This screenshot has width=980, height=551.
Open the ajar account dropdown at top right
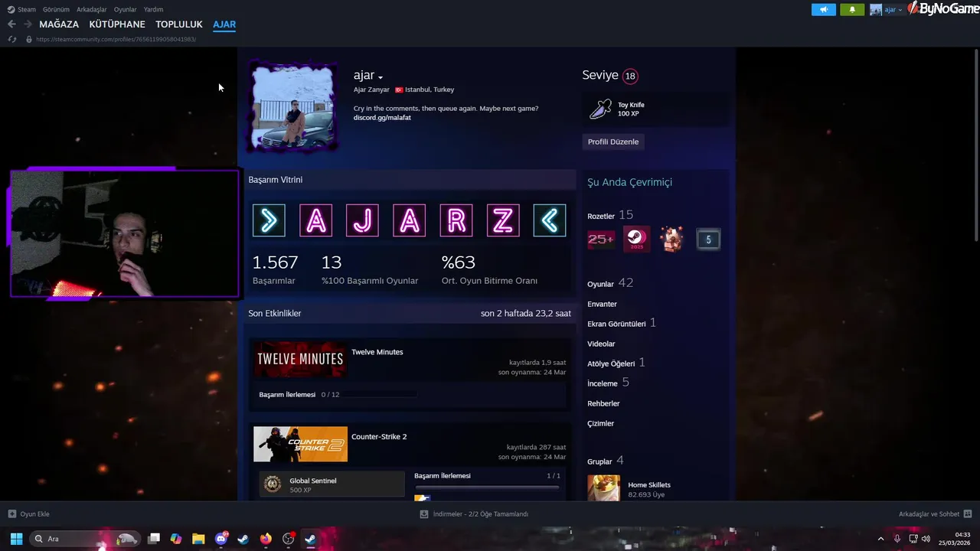pyautogui.click(x=887, y=10)
